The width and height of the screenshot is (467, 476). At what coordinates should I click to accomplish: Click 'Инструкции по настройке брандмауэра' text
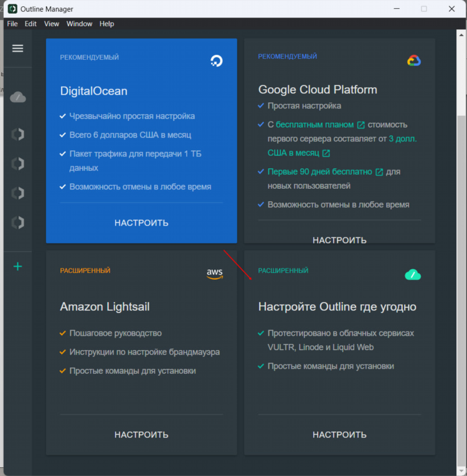(144, 352)
